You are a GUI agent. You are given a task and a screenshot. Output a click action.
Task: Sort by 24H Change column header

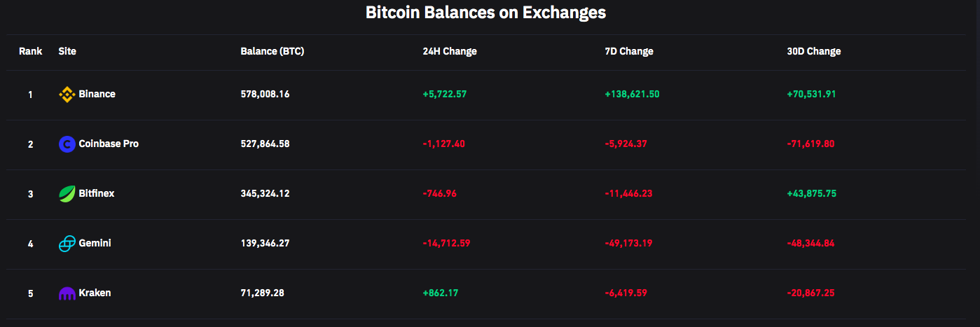[450, 51]
